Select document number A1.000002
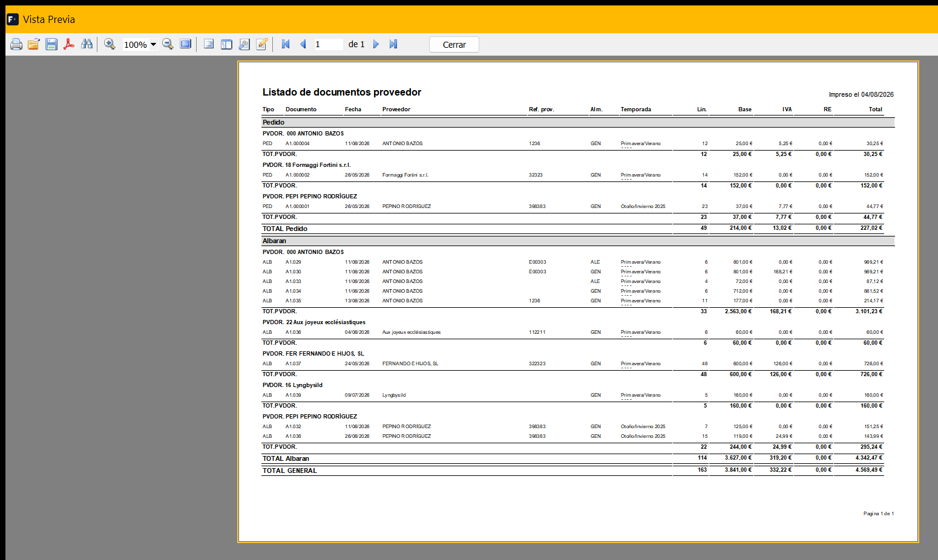This screenshot has height=560, width=938. click(x=298, y=175)
